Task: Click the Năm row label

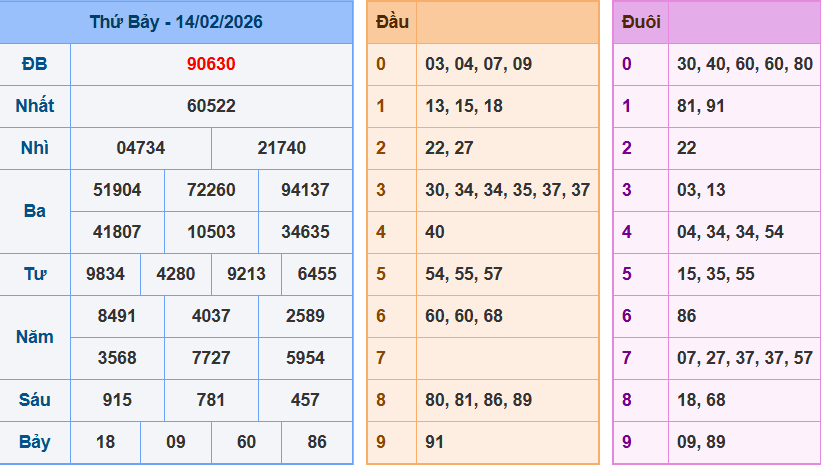Action: 35,337
